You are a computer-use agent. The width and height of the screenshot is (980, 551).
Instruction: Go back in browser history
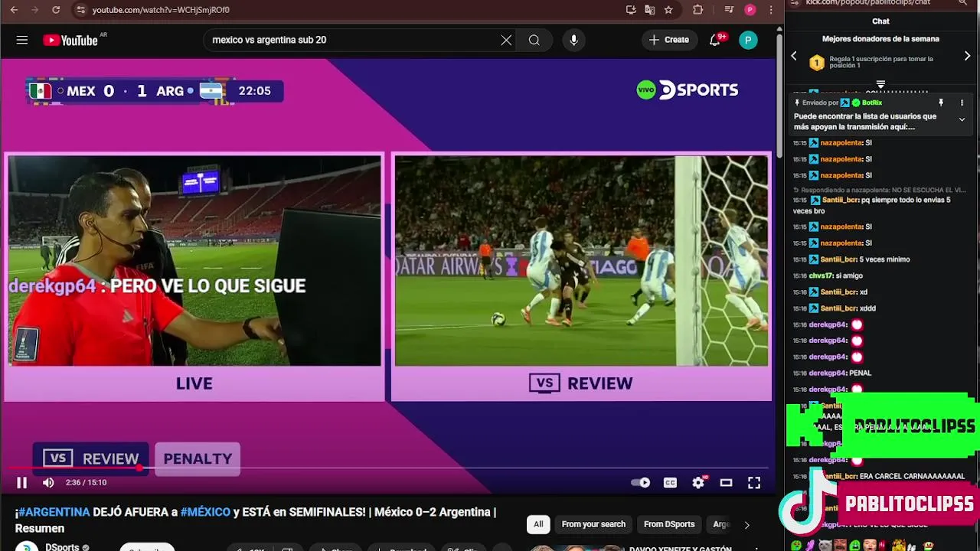(x=14, y=10)
